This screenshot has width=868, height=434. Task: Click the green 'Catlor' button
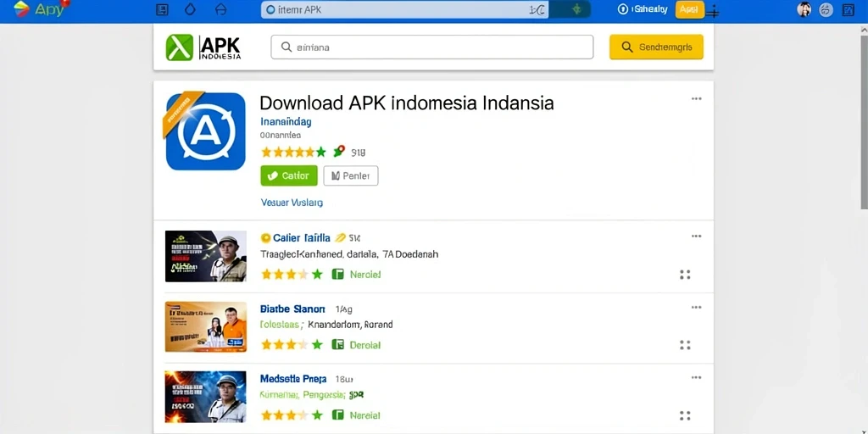(289, 175)
